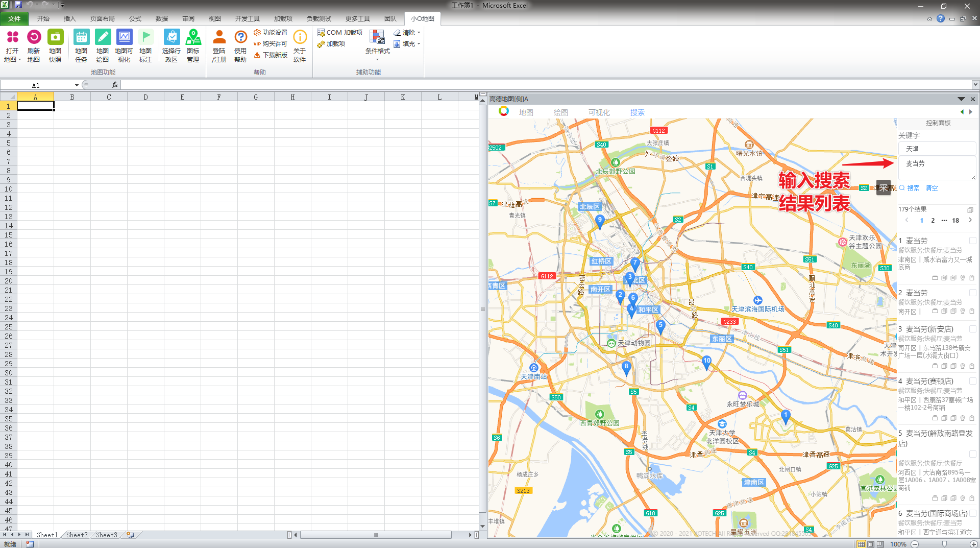Screen dimensions: 980x548
Task: Switch to the 可视化 tab in map pane
Action: pos(599,112)
